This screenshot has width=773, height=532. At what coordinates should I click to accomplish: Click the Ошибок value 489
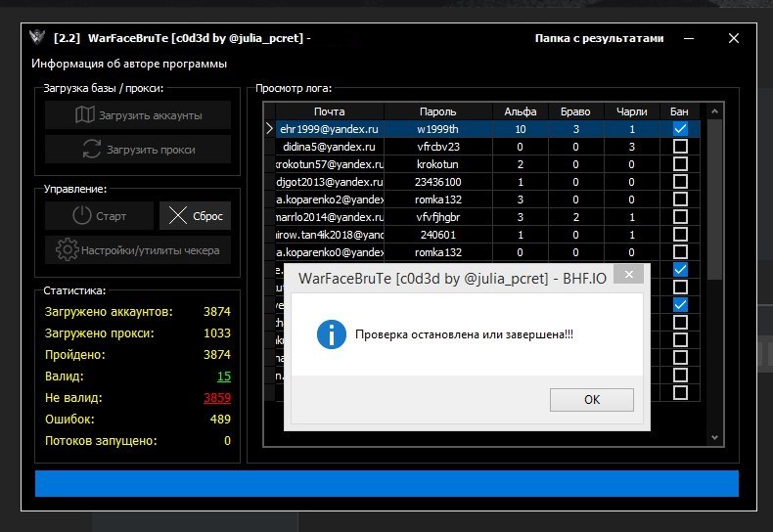(x=220, y=420)
